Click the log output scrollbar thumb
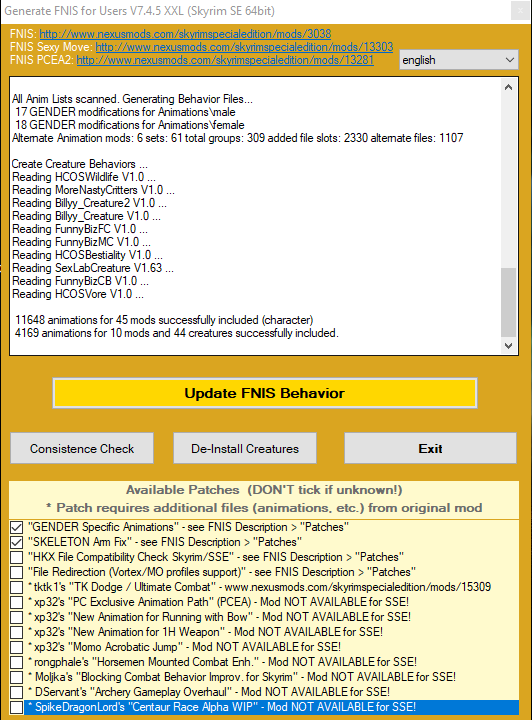532x720 pixels. pos(508,302)
